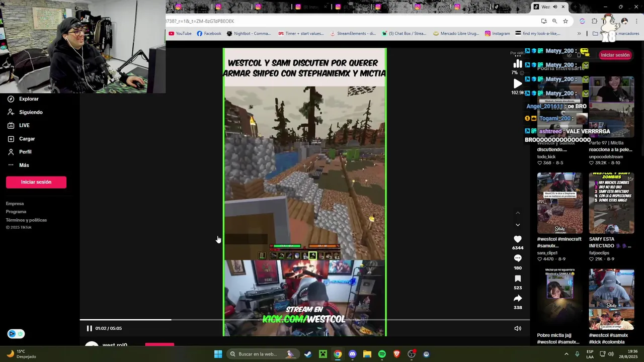The image size is (644, 362).
Task: Mute the active West tab via speaker icon
Action: click(x=555, y=7)
